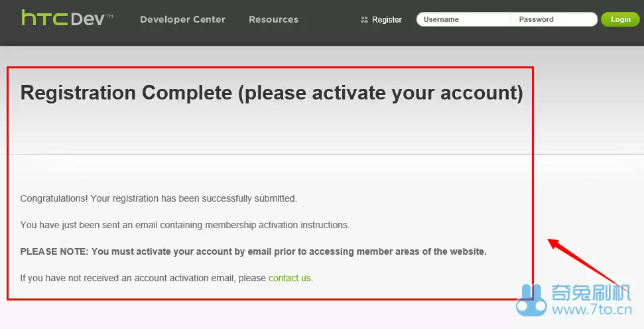Focus the Username input field
Viewport: 644px width, 329px height.
click(464, 19)
